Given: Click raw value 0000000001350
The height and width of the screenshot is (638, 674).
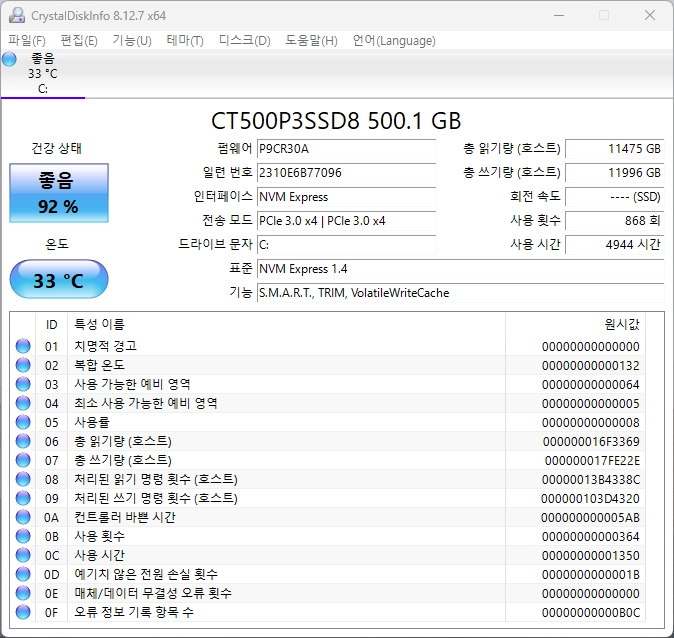Looking at the screenshot, I should [x=591, y=555].
